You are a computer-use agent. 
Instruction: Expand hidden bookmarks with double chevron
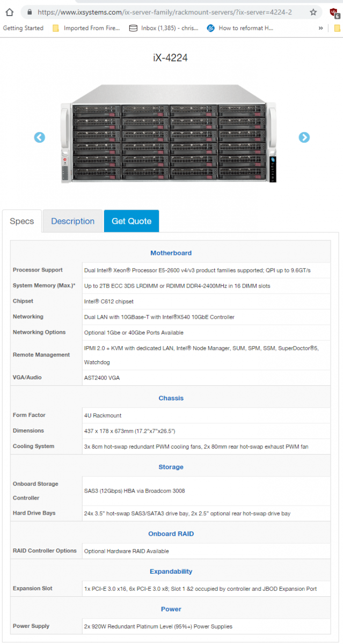point(320,28)
